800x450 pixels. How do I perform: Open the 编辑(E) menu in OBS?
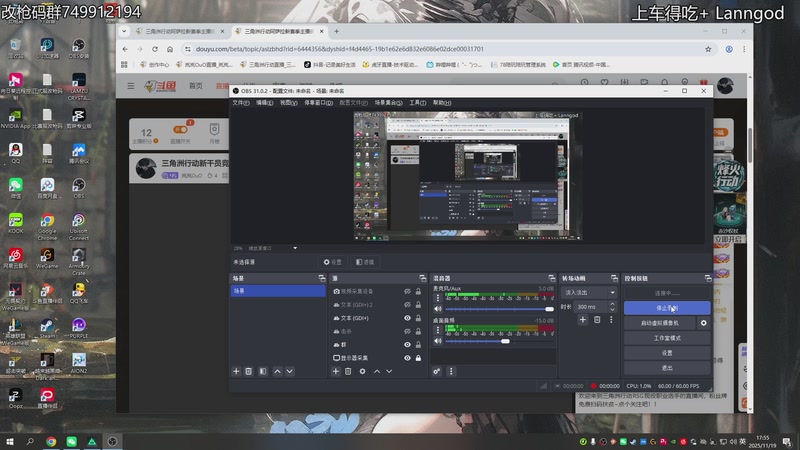(264, 103)
